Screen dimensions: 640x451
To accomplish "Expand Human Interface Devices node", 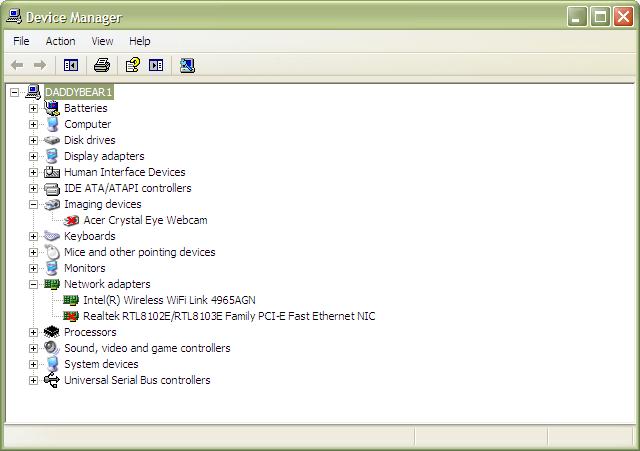I will coord(33,172).
